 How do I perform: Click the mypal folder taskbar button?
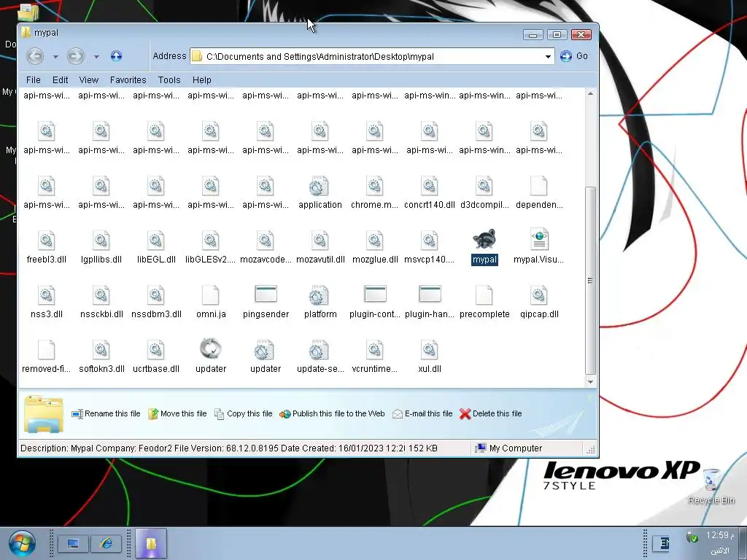(151, 543)
